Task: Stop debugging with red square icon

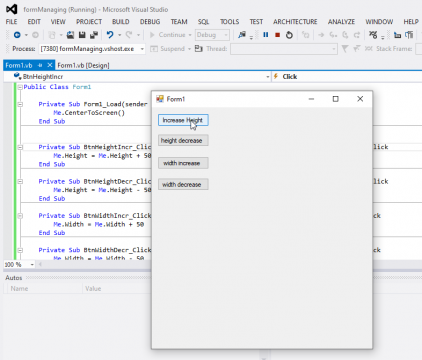Action: click(x=277, y=35)
